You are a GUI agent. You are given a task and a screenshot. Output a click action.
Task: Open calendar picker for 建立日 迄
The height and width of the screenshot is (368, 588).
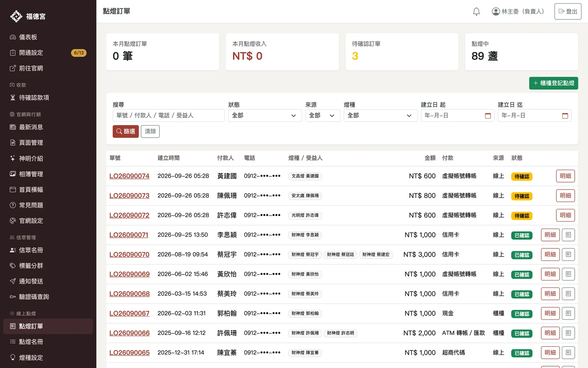(x=565, y=116)
